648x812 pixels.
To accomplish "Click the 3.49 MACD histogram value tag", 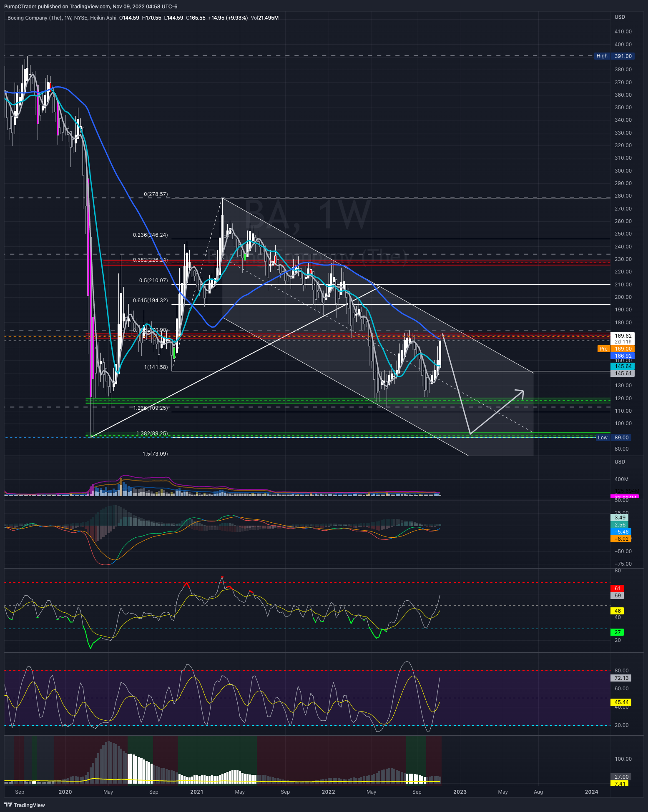I will [x=620, y=518].
